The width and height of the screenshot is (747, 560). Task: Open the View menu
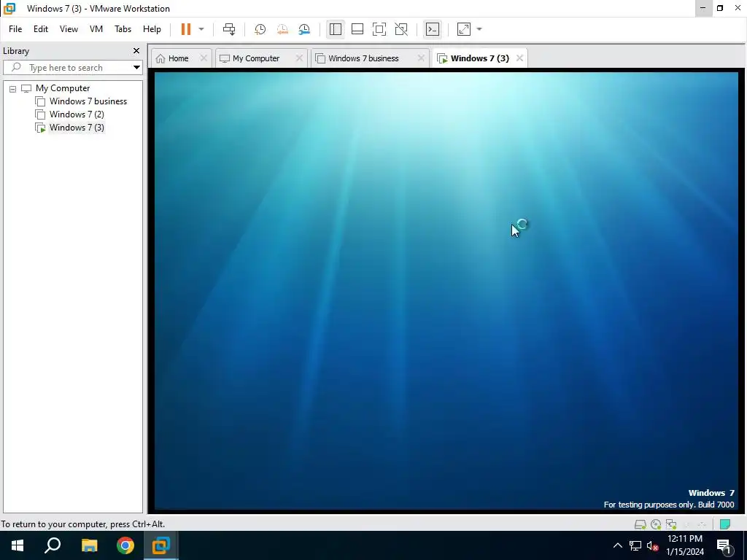pos(69,29)
